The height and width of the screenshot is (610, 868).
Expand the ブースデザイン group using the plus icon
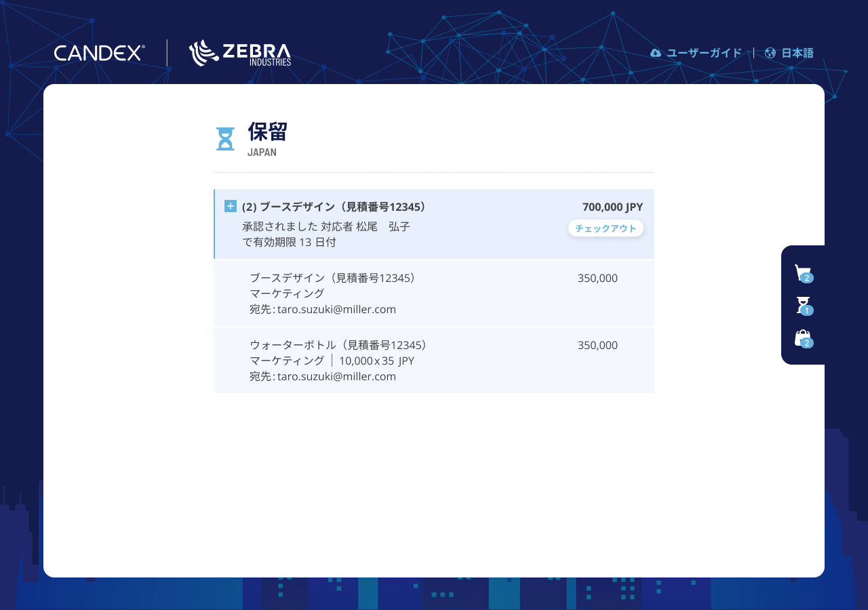pos(231,206)
